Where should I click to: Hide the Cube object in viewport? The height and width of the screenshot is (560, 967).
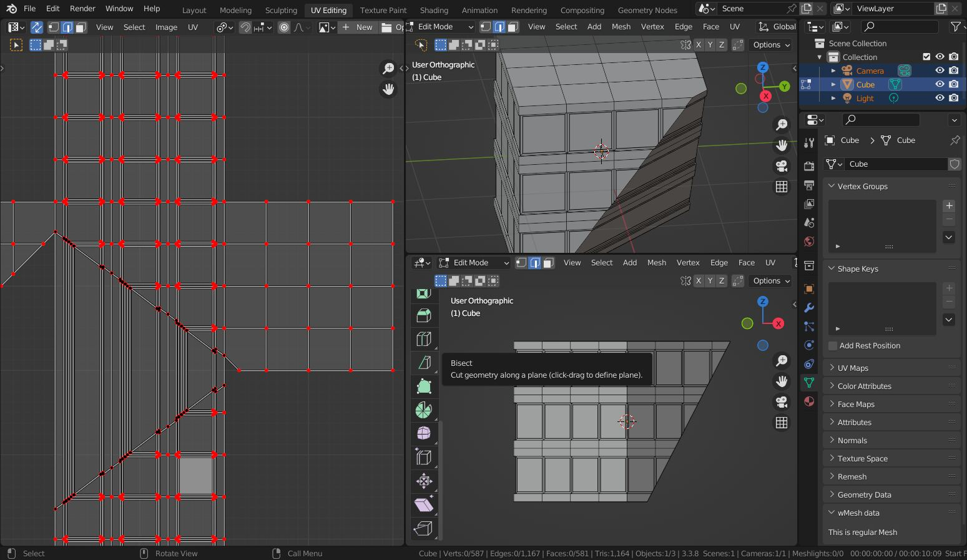coord(940,84)
